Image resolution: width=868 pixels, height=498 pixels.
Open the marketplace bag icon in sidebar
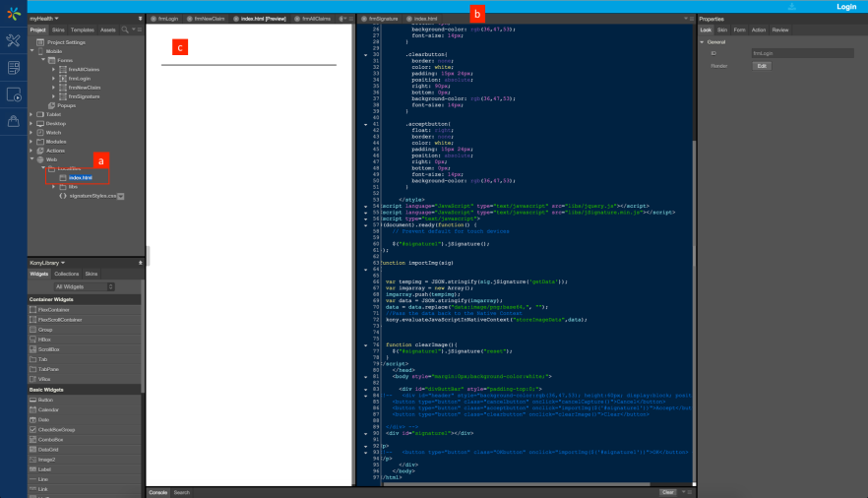[x=14, y=121]
